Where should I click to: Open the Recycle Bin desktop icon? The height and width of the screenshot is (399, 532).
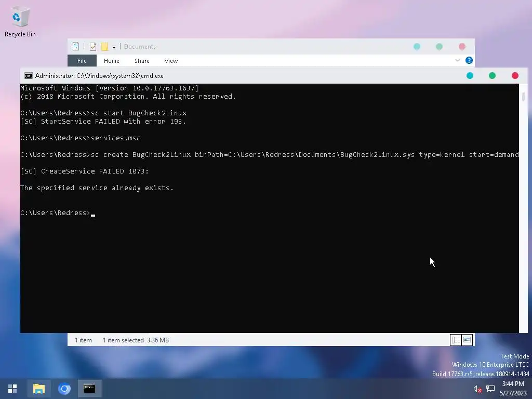coord(20,22)
